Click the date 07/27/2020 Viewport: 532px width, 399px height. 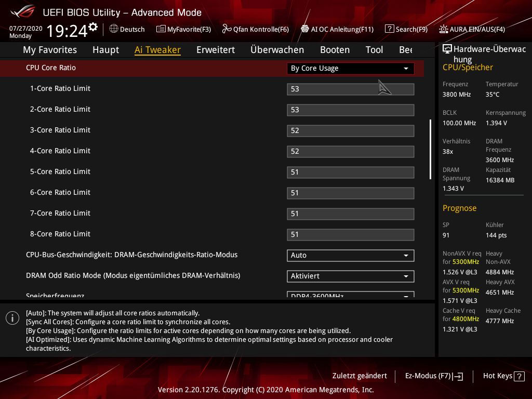pyautogui.click(x=26, y=29)
